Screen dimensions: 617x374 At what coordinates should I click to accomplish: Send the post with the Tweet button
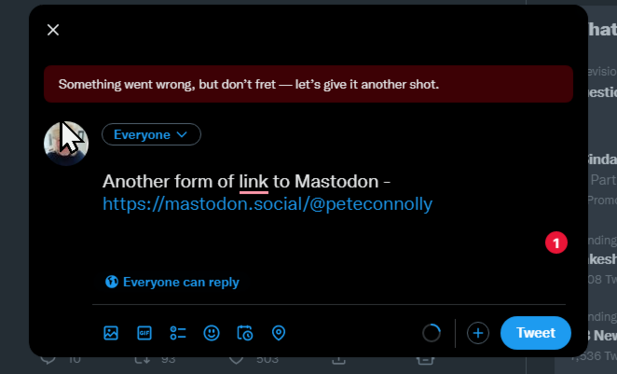(536, 333)
